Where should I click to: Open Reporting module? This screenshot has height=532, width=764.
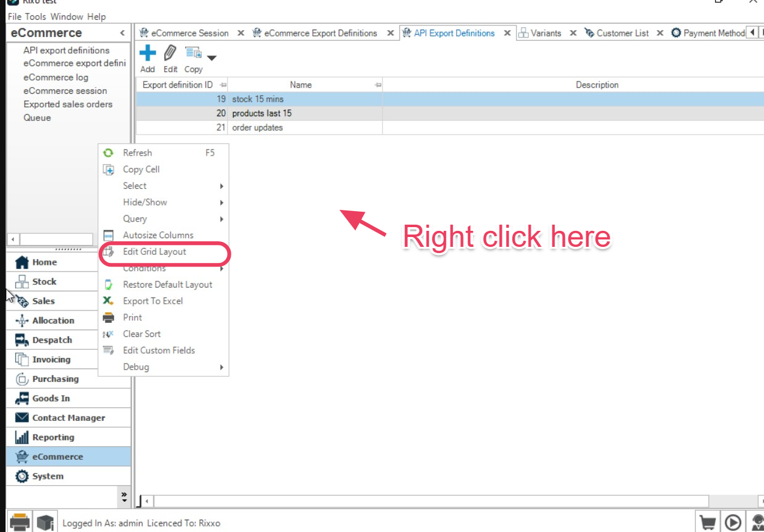(69, 437)
